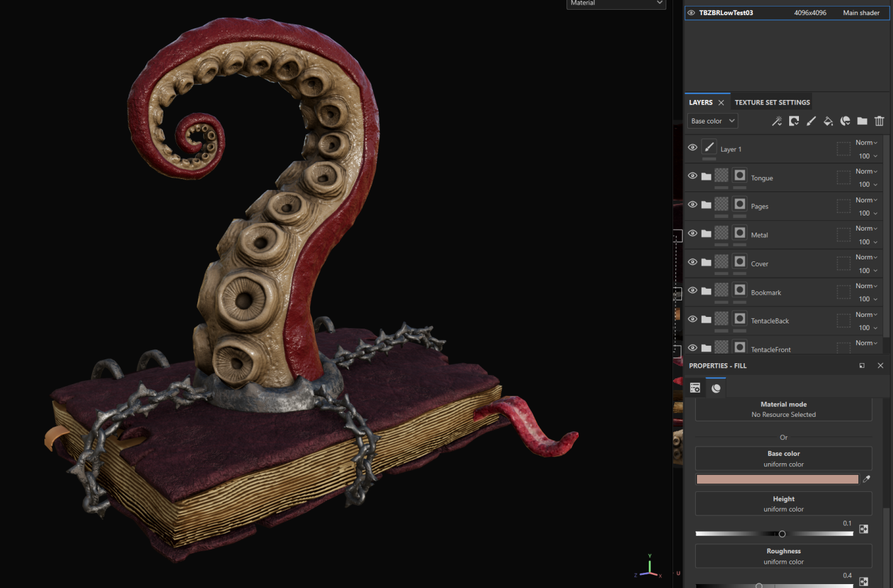This screenshot has width=893, height=588.
Task: Select the Layer 1 layer name
Action: pos(730,149)
